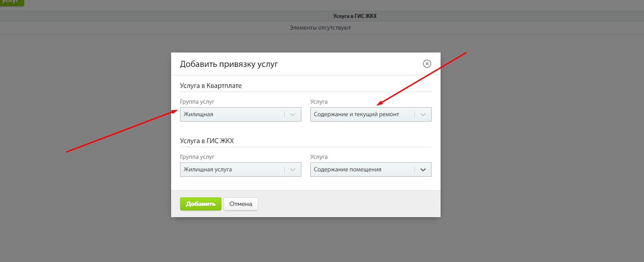The width and height of the screenshot is (644, 262).
Task: Open the Жилищная group dropdown
Action: [241, 114]
